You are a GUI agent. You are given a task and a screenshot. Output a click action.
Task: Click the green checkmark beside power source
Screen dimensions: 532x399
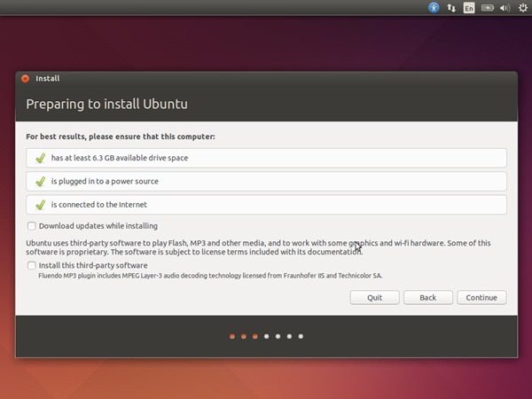pos(41,181)
